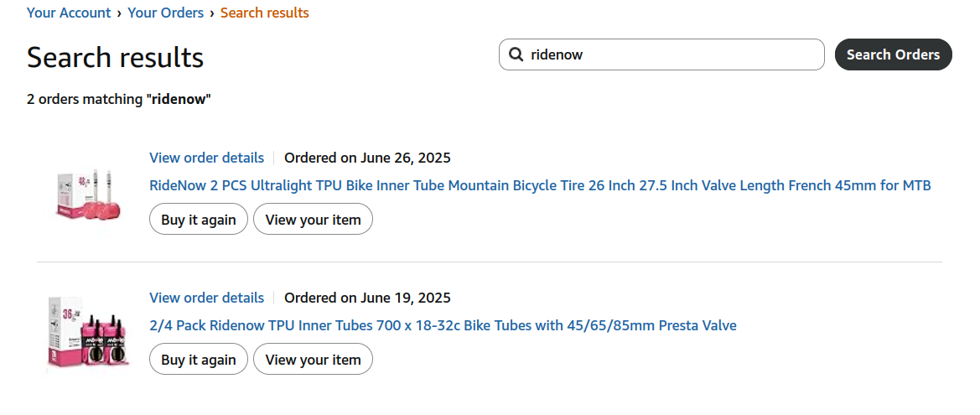Click the "2 orders matching" summary text
This screenshot has width=980, height=415.
coord(118,99)
